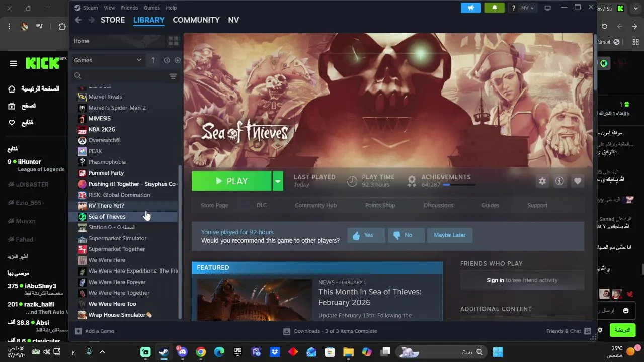Enter Big Picture mode monitor icon
The height and width of the screenshot is (362, 644).
point(548,8)
